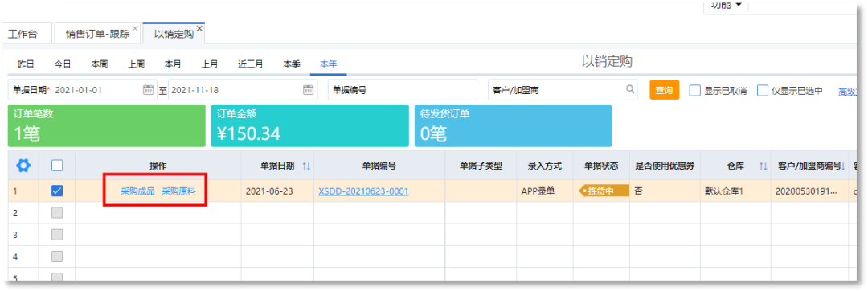Click the 拣货中 status tag
The width and height of the screenshot is (868, 291).
(x=604, y=191)
